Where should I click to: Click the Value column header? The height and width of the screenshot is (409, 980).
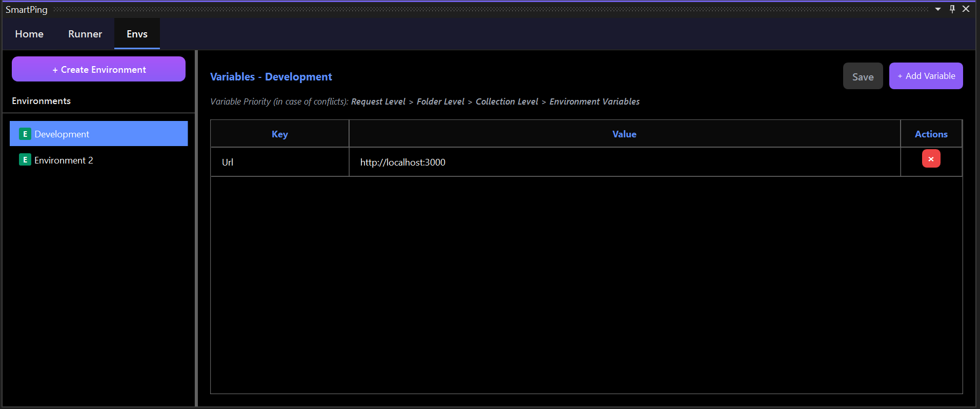tap(624, 134)
